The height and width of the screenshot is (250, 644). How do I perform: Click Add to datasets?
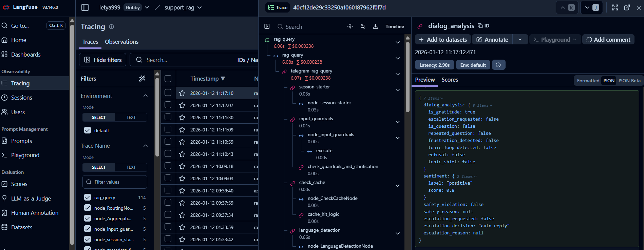443,40
